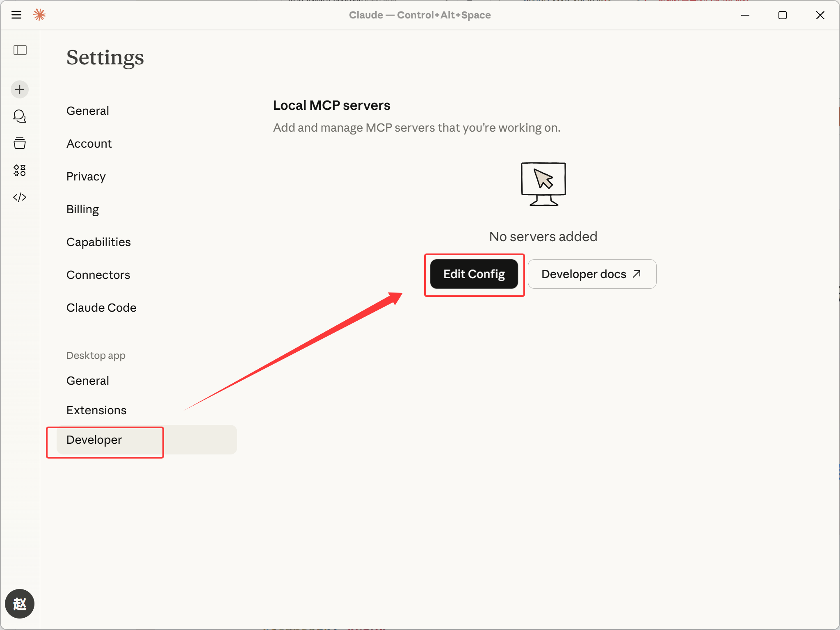840x630 pixels.
Task: Open the Chats speech bubble icon
Action: tap(20, 116)
